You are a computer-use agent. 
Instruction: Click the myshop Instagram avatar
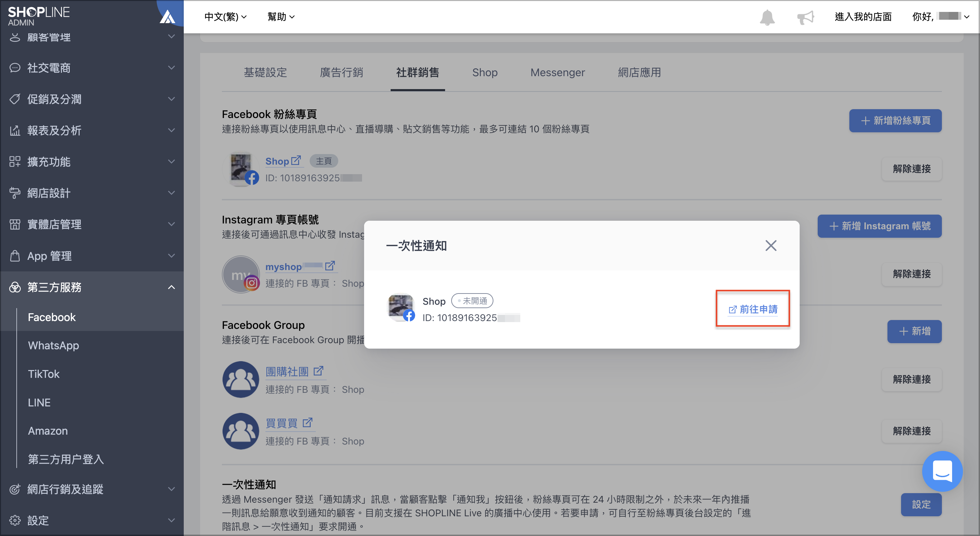pyautogui.click(x=241, y=274)
